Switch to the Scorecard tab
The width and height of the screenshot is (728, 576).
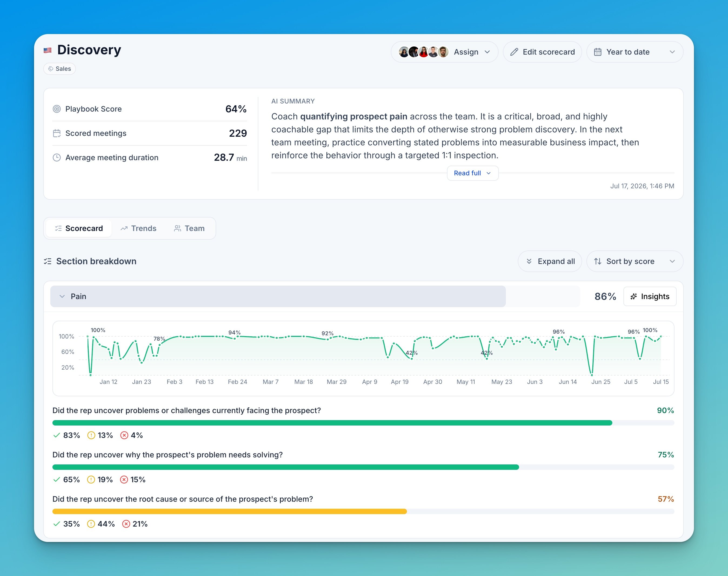[79, 228]
